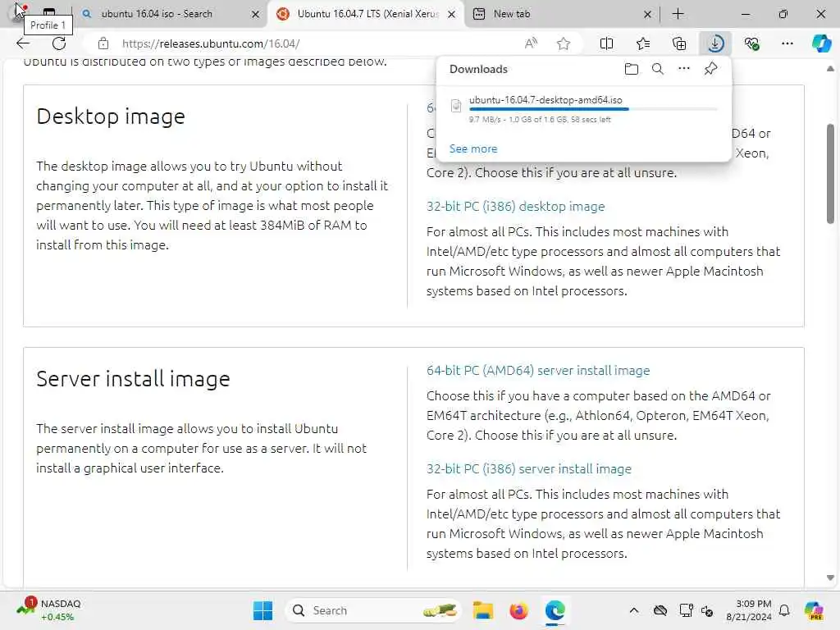
Task: Open 64-bit PC (AMD64) server install image link
Action: pos(538,370)
